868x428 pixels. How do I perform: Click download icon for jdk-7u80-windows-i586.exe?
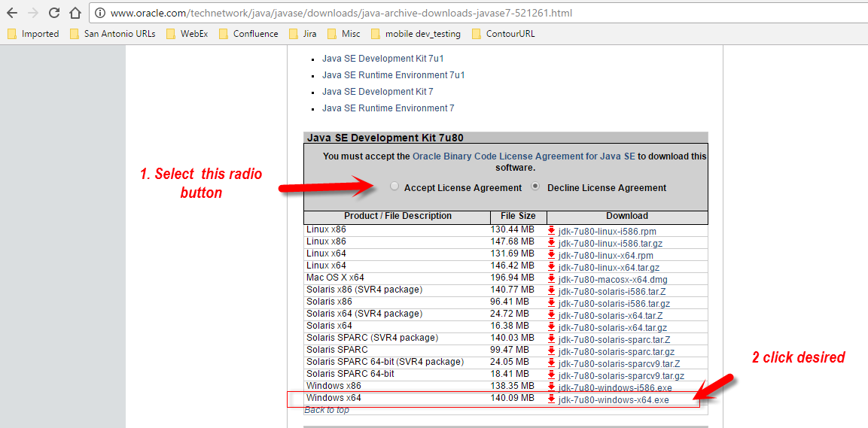coord(551,387)
